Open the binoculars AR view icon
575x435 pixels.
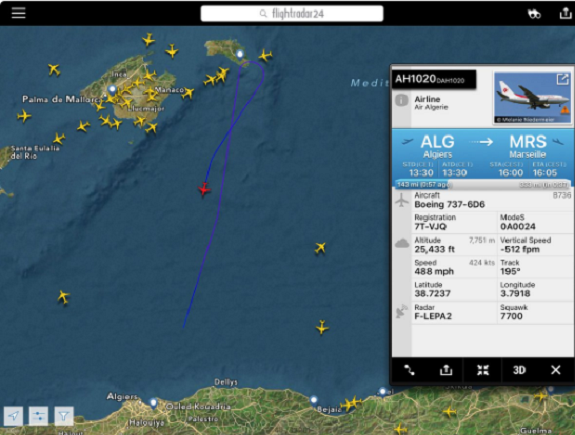pyautogui.click(x=534, y=14)
